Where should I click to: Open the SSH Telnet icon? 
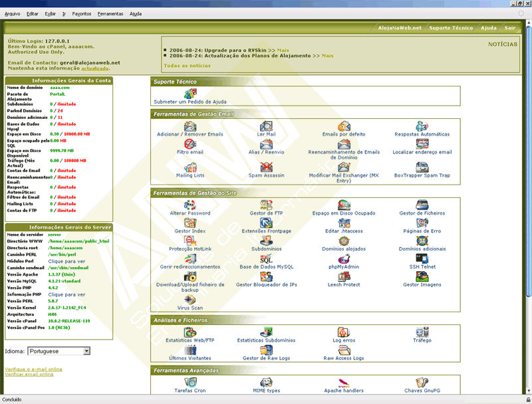(x=422, y=258)
